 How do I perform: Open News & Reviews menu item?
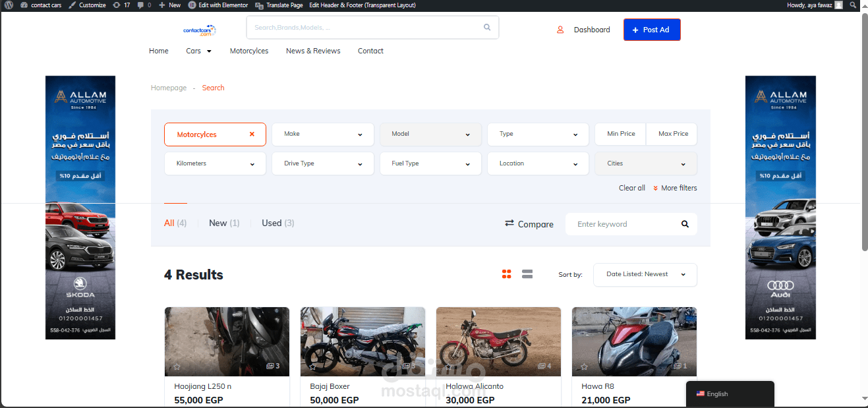pyautogui.click(x=313, y=51)
